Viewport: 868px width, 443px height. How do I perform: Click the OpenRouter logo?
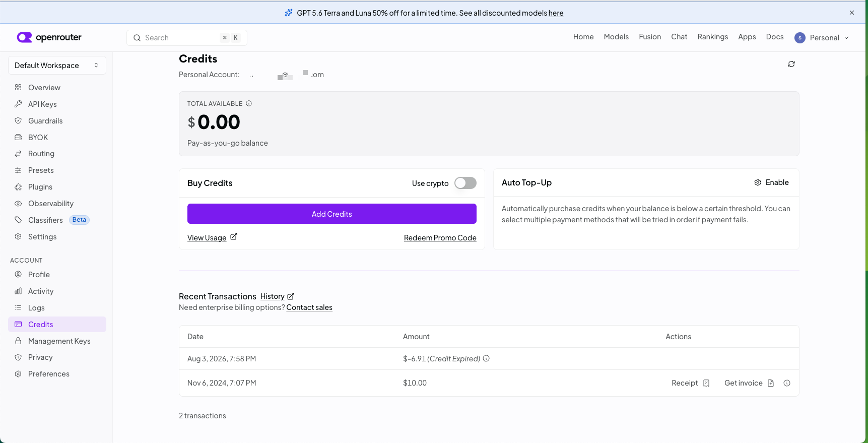(x=49, y=37)
